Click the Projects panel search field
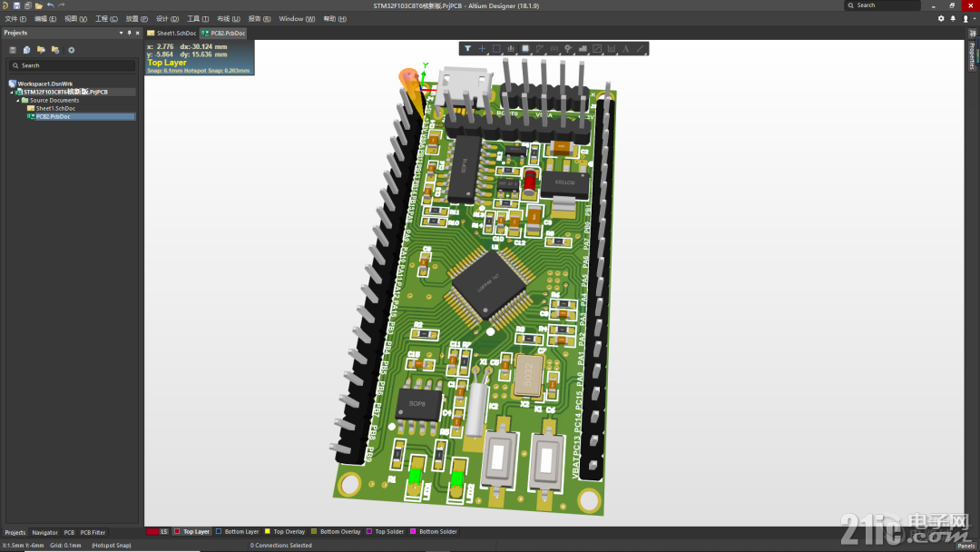 tap(72, 65)
